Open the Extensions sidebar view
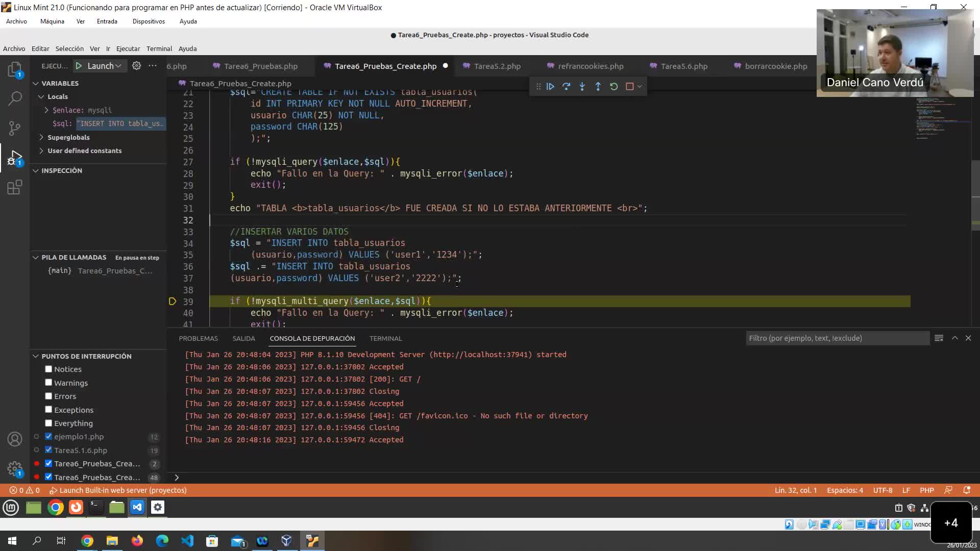Viewport: 980px width, 551px height. pyautogui.click(x=15, y=187)
